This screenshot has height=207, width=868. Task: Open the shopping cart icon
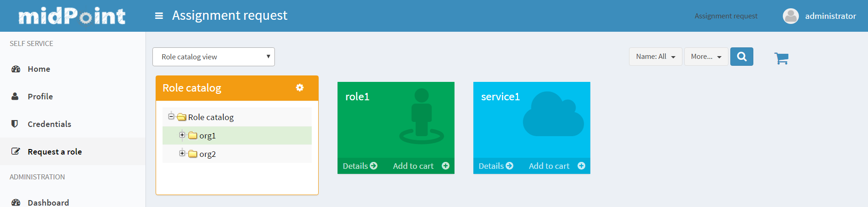[x=781, y=58]
